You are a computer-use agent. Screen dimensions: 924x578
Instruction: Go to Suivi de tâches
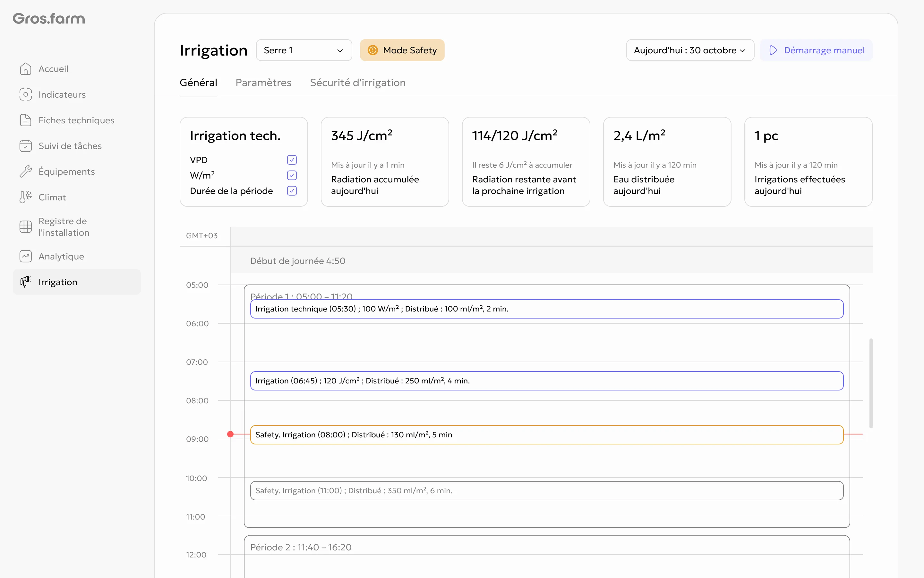point(77,146)
